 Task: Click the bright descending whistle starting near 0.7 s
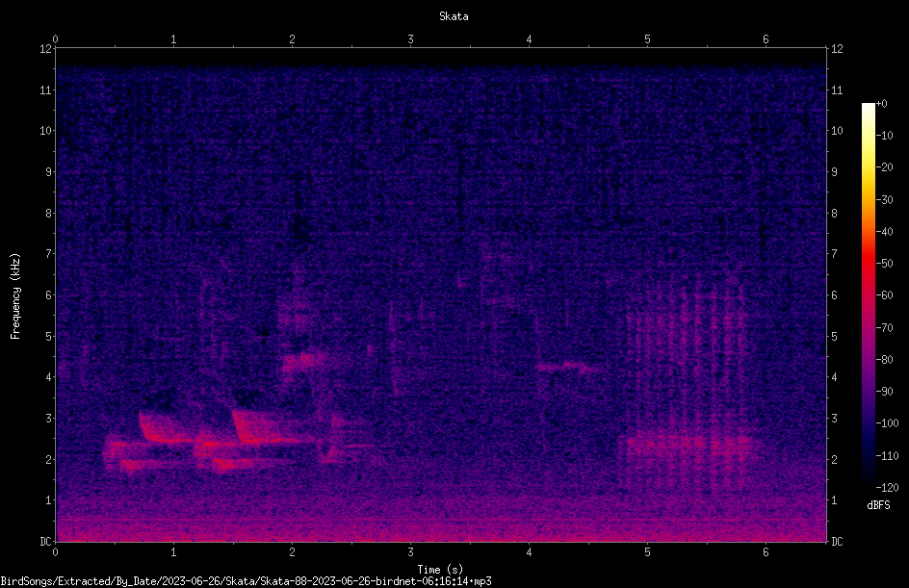point(164,427)
